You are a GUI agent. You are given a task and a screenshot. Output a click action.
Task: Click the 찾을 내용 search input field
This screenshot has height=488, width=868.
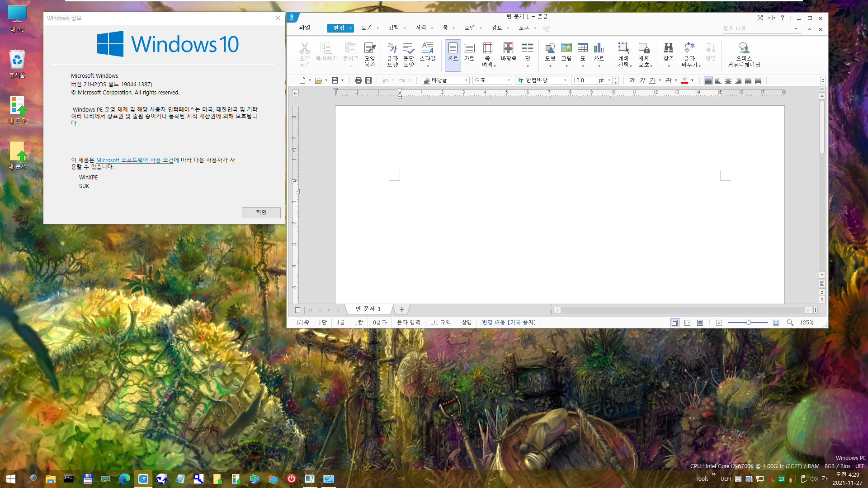[x=757, y=29]
